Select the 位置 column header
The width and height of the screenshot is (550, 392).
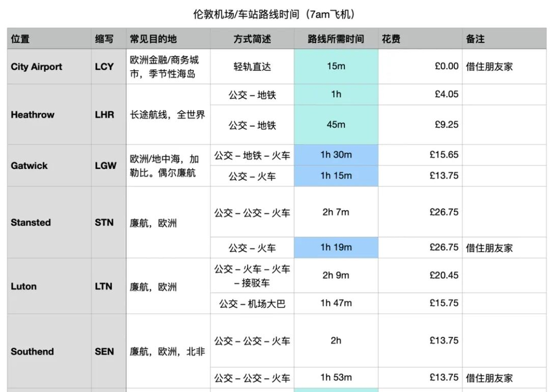tap(20, 39)
